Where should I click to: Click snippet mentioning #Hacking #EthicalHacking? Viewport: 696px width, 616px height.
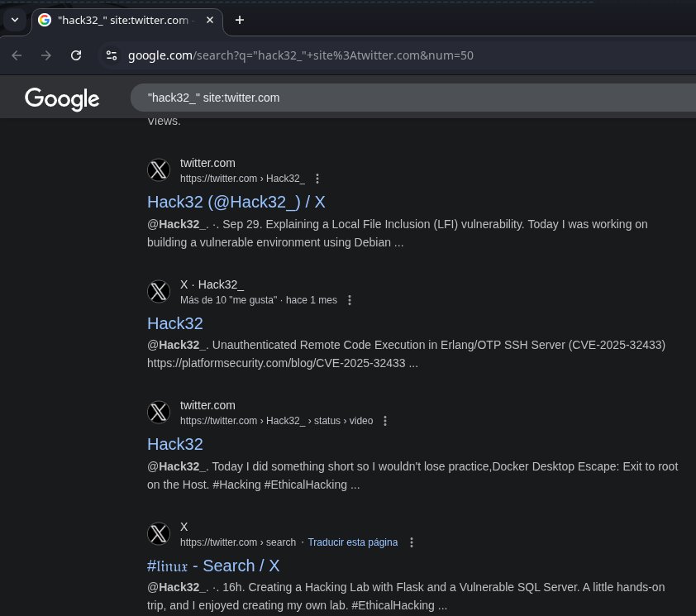pos(412,475)
